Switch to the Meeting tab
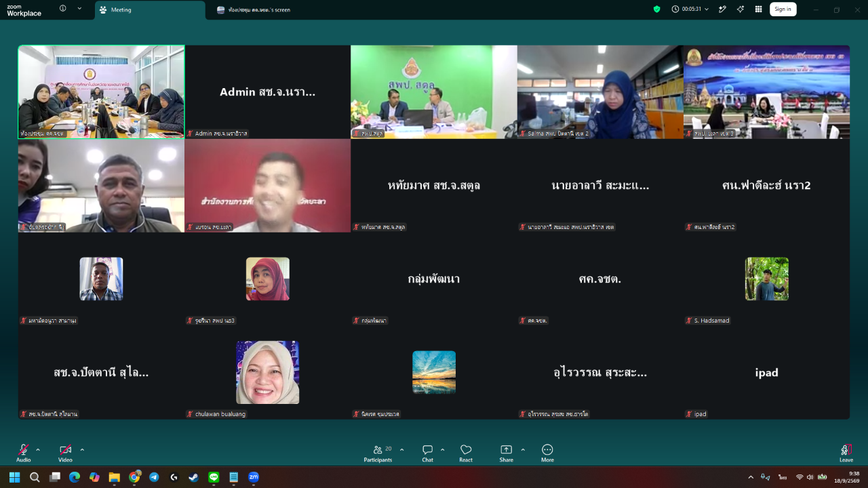868x488 pixels. coord(149,10)
